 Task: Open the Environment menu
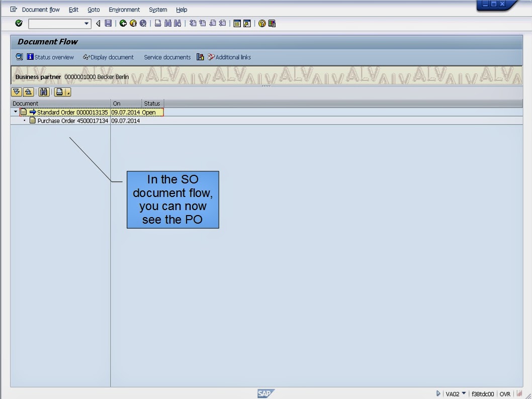click(x=124, y=10)
